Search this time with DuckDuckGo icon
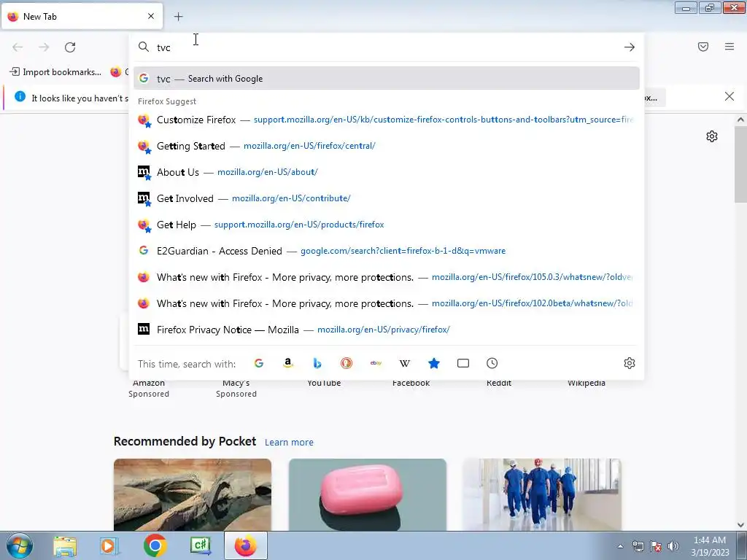This screenshot has width=747, height=560. pyautogui.click(x=347, y=363)
